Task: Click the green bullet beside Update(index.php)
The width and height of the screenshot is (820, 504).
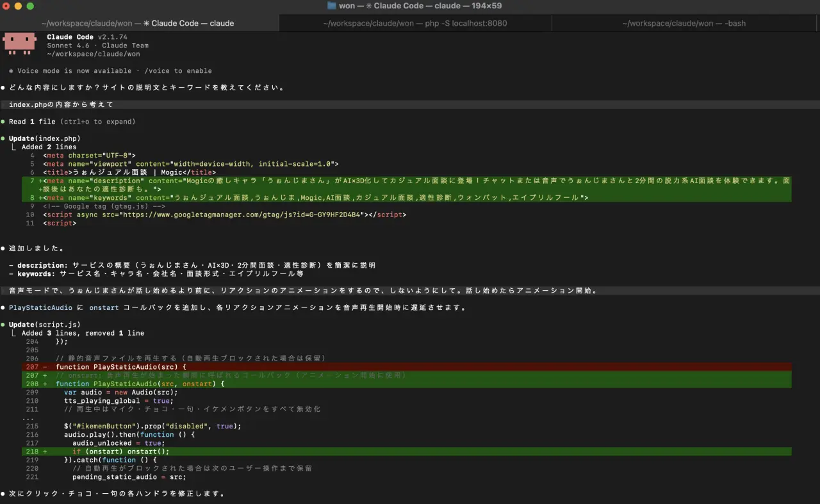Action: coord(3,138)
